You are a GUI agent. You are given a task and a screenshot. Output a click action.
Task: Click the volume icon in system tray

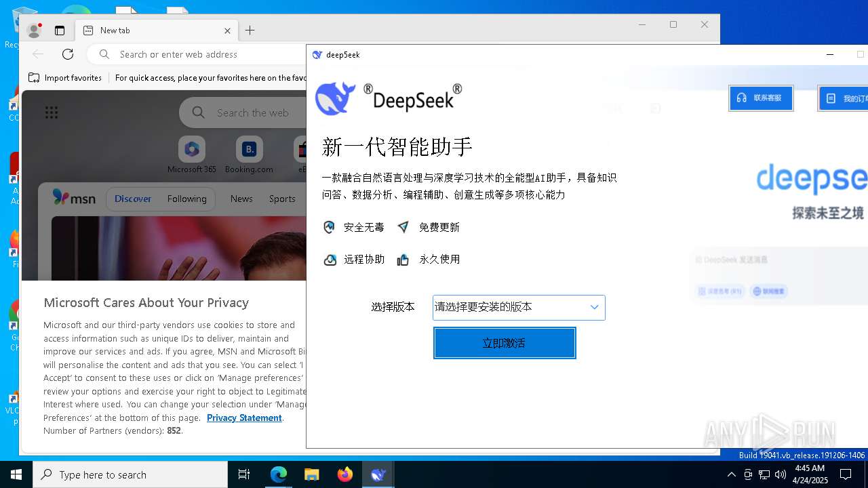(781, 474)
